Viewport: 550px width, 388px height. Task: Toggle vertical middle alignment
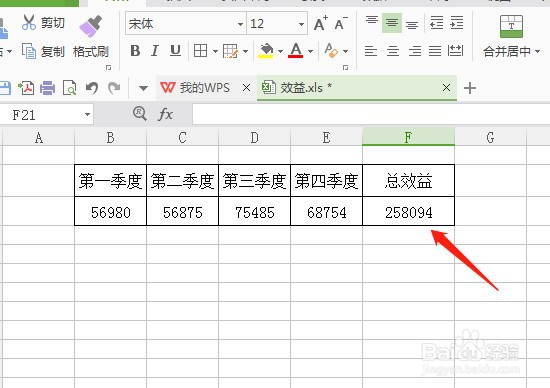tap(392, 23)
